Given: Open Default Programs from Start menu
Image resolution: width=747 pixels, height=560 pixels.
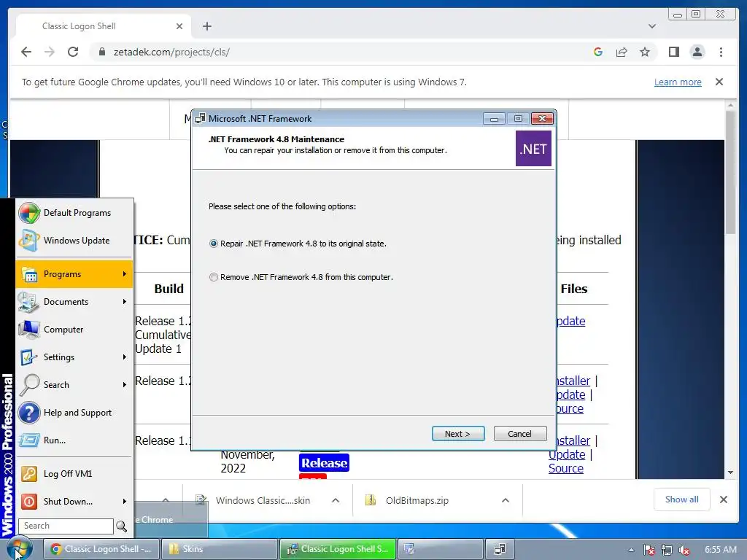Looking at the screenshot, I should 74,213.
